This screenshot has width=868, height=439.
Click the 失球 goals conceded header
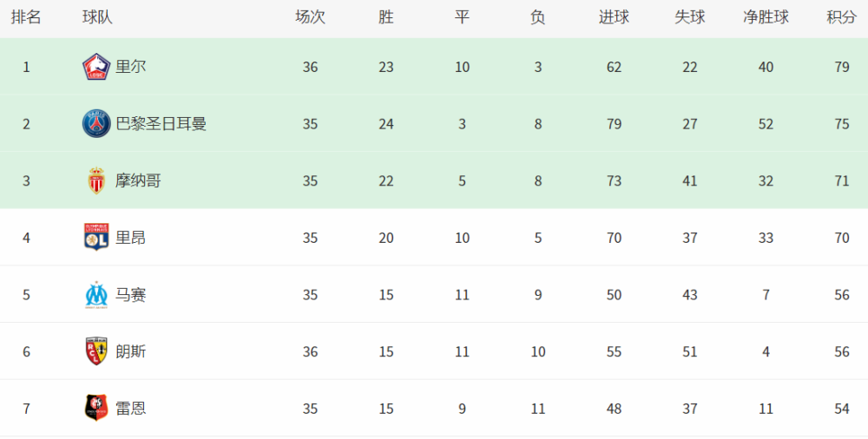tap(690, 17)
